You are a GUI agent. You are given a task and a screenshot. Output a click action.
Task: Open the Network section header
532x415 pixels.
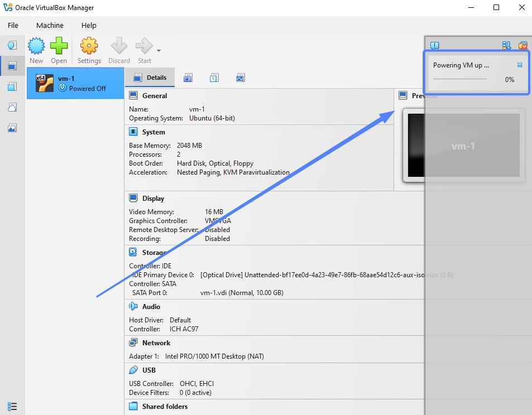[x=156, y=343]
